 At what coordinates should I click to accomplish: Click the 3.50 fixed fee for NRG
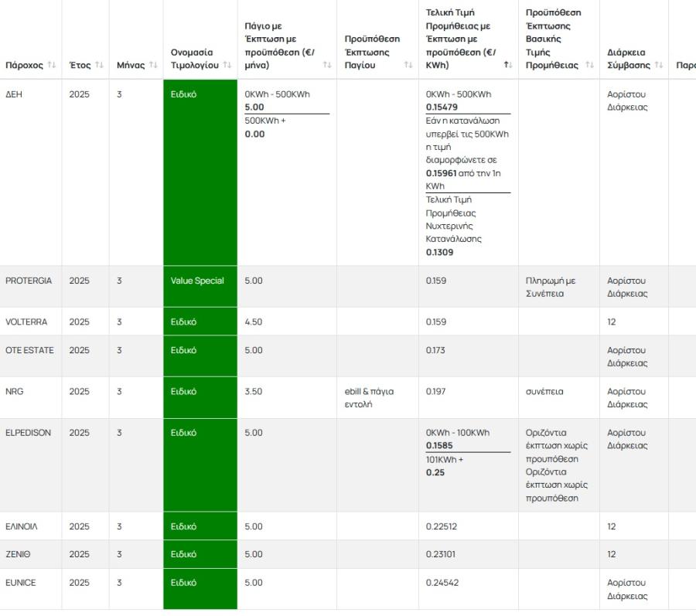(253, 391)
